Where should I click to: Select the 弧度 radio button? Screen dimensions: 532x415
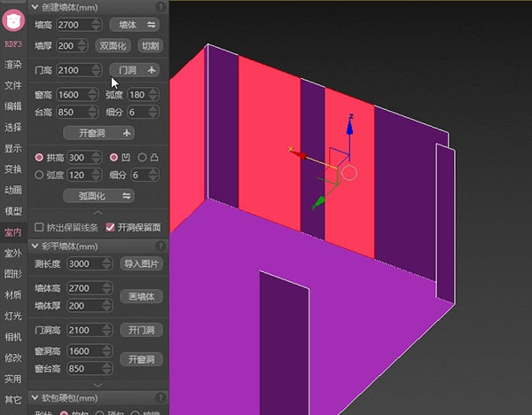pyautogui.click(x=38, y=175)
